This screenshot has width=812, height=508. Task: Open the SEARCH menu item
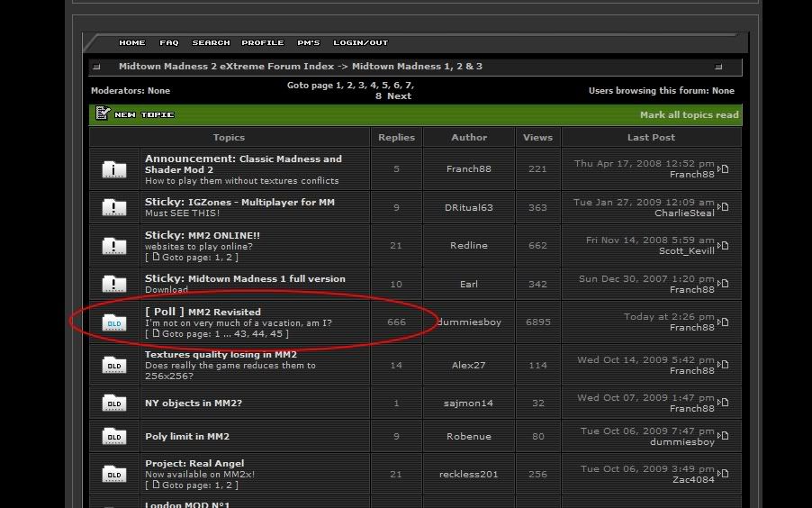[211, 42]
